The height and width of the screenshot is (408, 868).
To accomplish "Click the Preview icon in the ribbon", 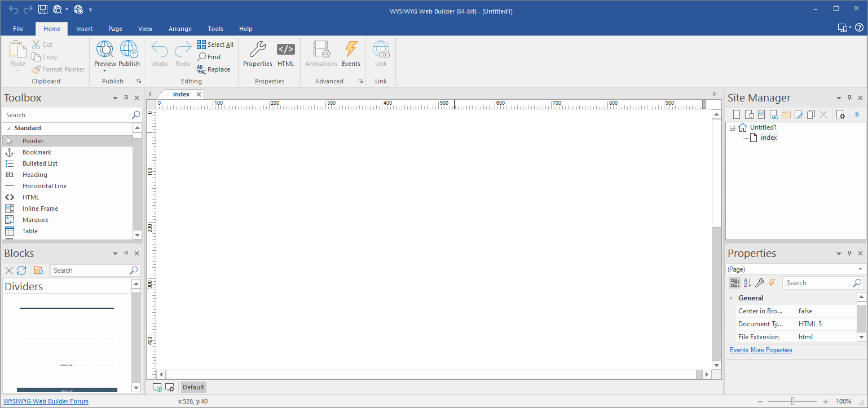I will point(105,50).
